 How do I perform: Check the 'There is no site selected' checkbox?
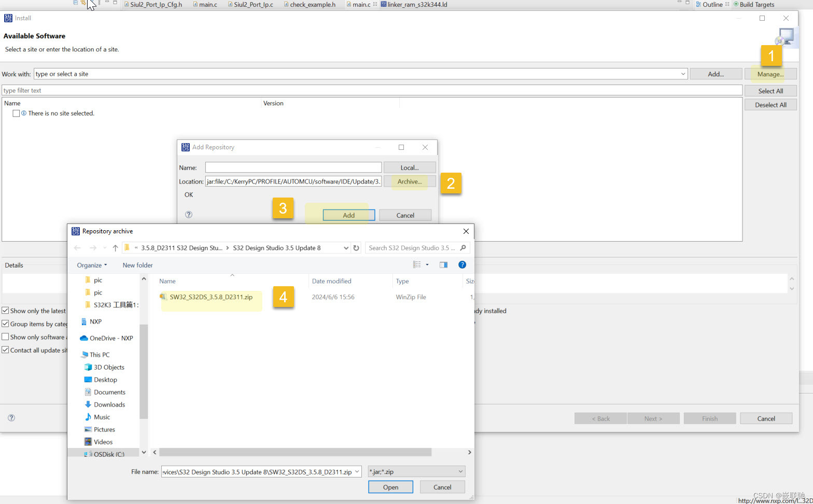(x=16, y=113)
